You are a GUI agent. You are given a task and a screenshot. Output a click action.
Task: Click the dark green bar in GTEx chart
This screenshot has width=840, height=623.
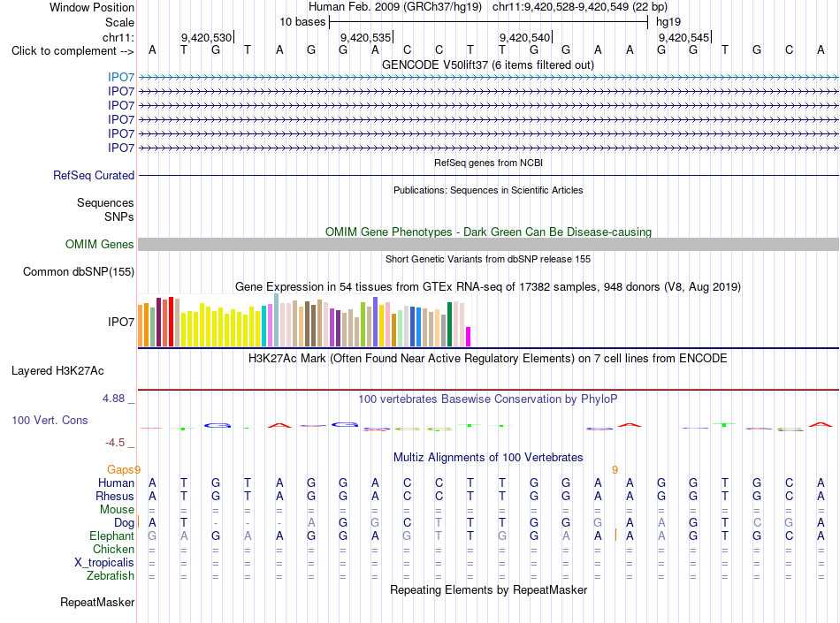pos(449,324)
